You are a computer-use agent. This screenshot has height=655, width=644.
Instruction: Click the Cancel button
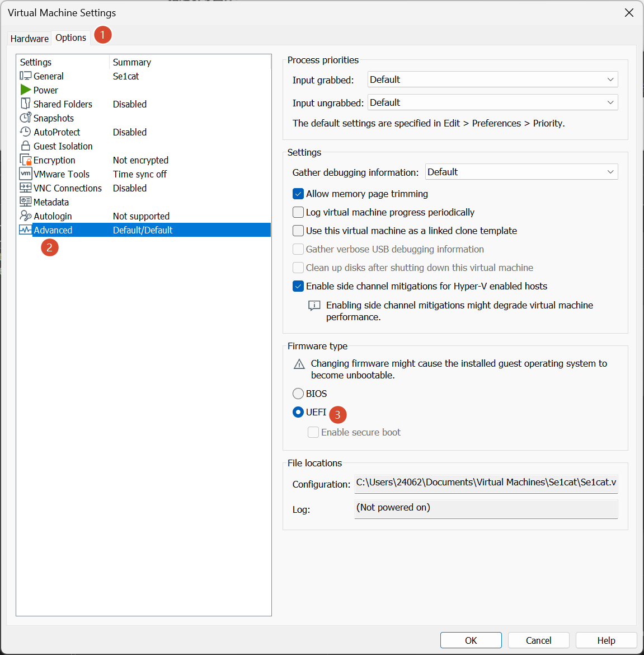pyautogui.click(x=538, y=640)
